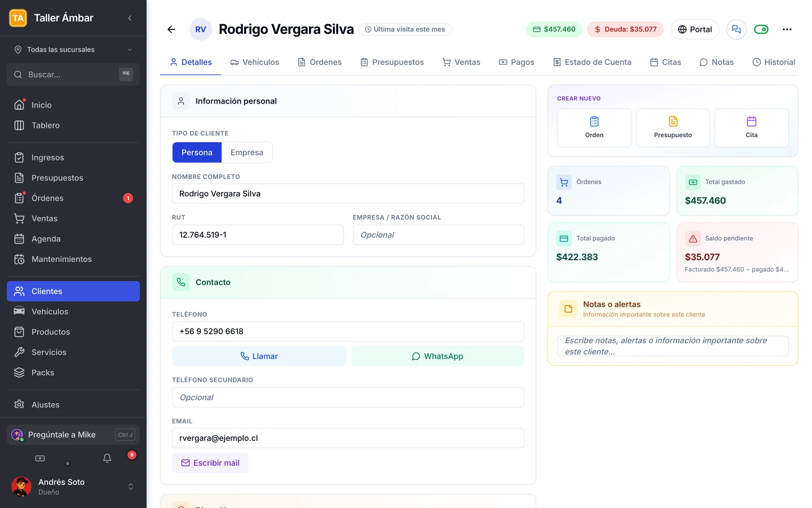Open the Todas las sucursales dropdown
812x508 pixels.
click(74, 49)
